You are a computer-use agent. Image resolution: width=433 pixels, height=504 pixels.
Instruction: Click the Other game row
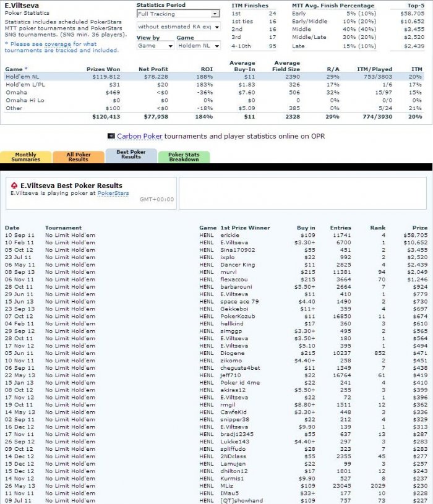click(214, 108)
